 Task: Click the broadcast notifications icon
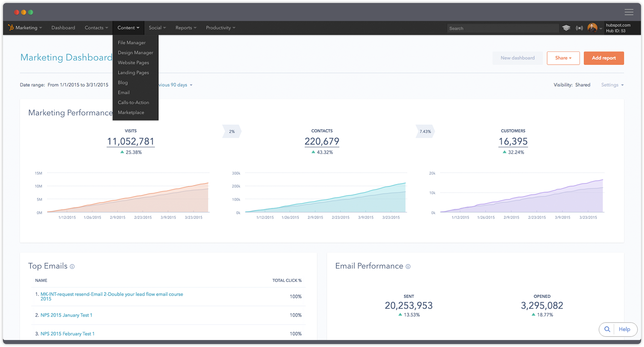pos(579,28)
